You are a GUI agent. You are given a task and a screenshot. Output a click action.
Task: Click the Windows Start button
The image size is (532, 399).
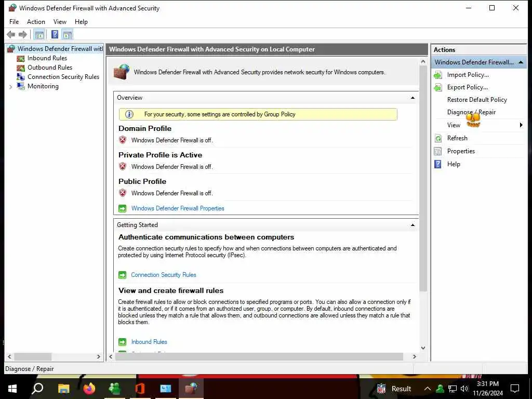12,389
